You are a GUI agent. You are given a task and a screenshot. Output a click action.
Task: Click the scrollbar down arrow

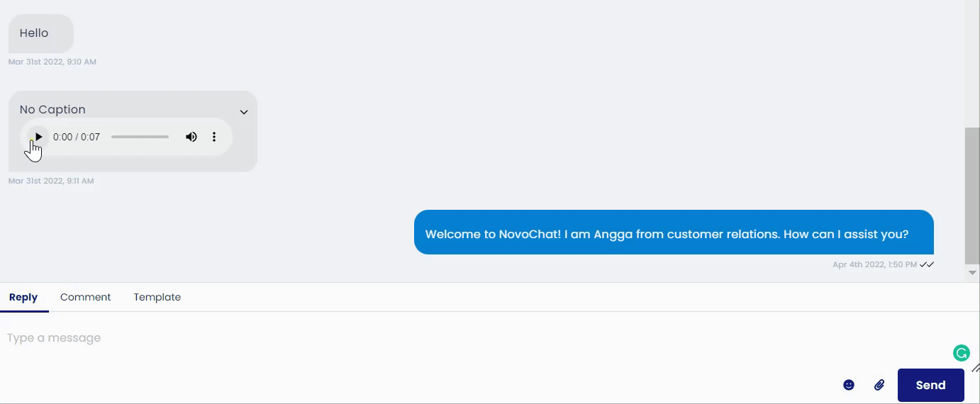point(972,273)
